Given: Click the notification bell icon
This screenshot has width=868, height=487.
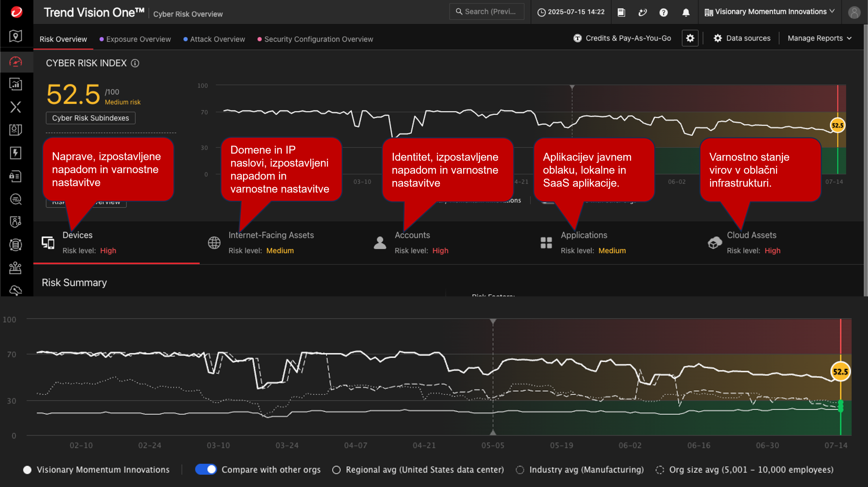Looking at the screenshot, I should (x=686, y=13).
